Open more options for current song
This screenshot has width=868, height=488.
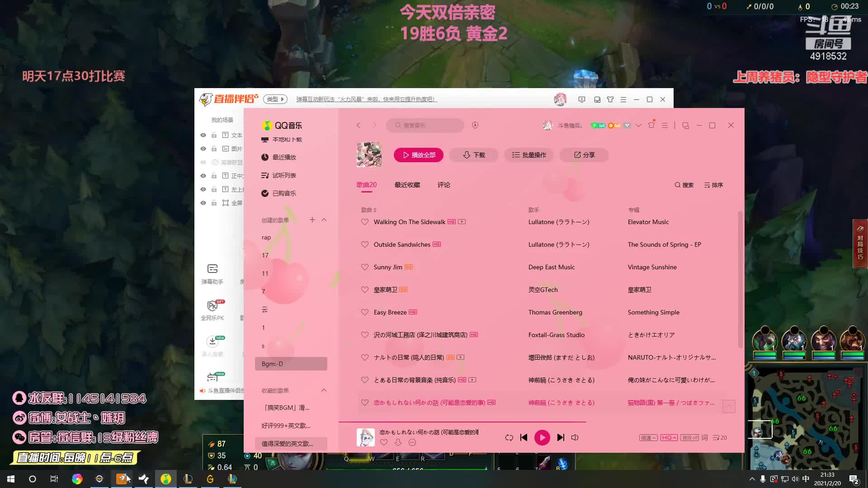click(412, 442)
